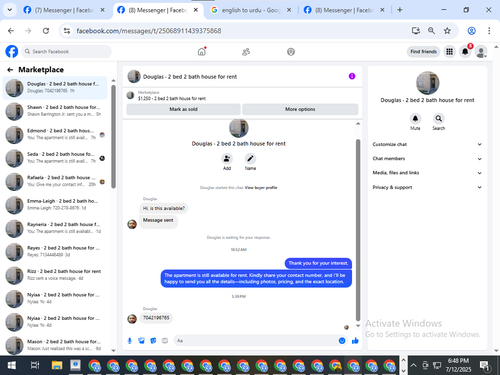Viewport: 500px width, 375px height.
Task: Open the account profile avatar menu
Action: [x=481, y=52]
